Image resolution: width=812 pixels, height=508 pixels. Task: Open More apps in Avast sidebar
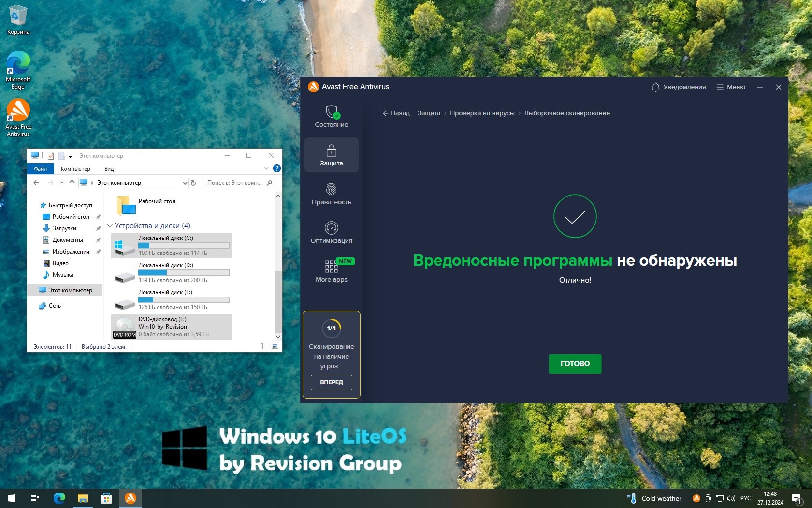332,271
